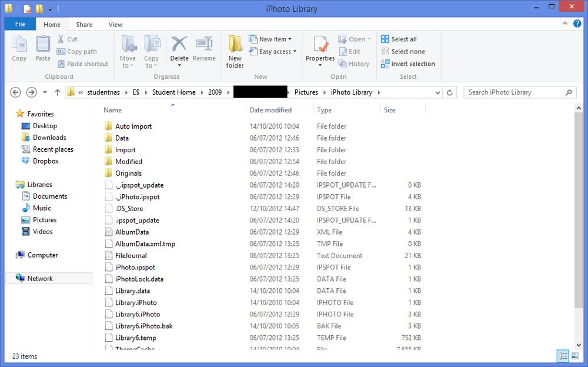Expand the Properties dropdown arrow

pyautogui.click(x=320, y=66)
